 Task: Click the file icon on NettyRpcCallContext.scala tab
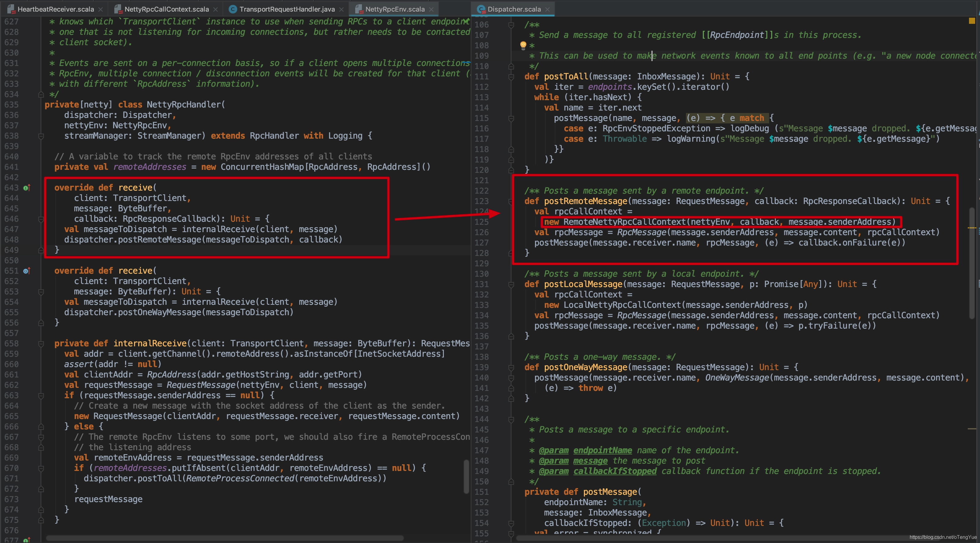tap(118, 9)
